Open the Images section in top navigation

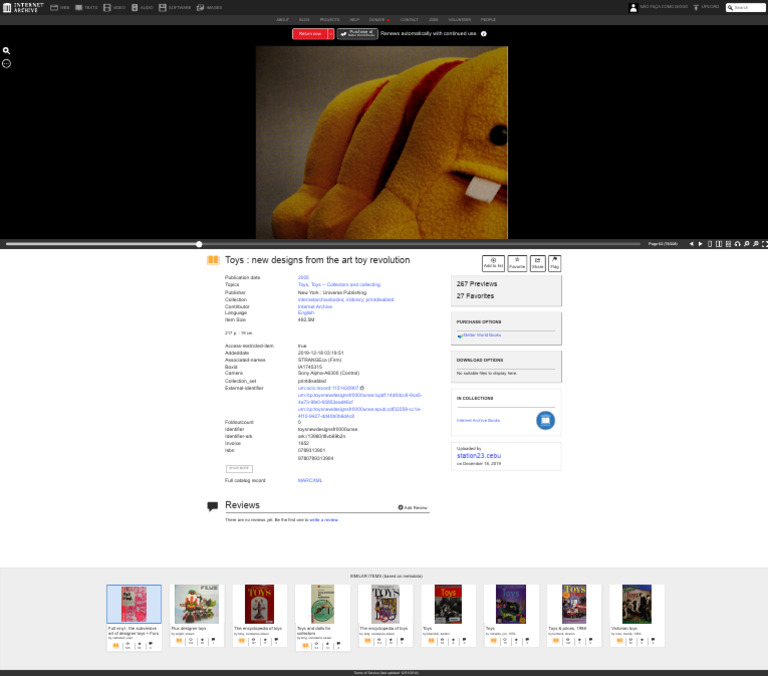click(x=209, y=7)
